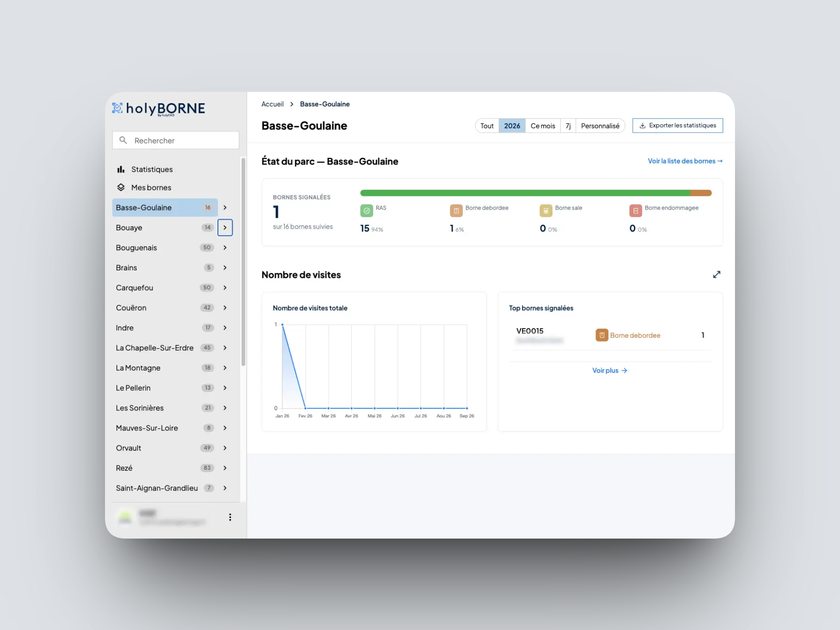The width and height of the screenshot is (840, 630).
Task: Expand the visits chart with arrows icon
Action: click(717, 274)
